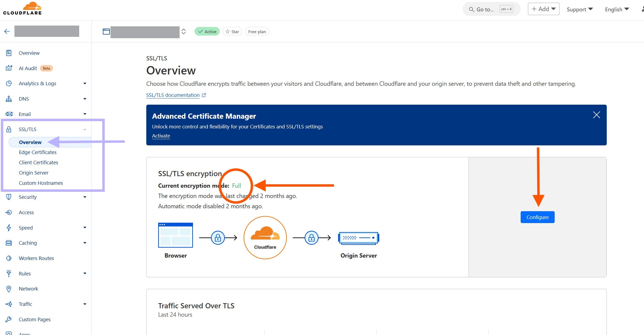Select Edge Certificates in the sidebar
Viewport: 644px width, 335px height.
[x=38, y=152]
